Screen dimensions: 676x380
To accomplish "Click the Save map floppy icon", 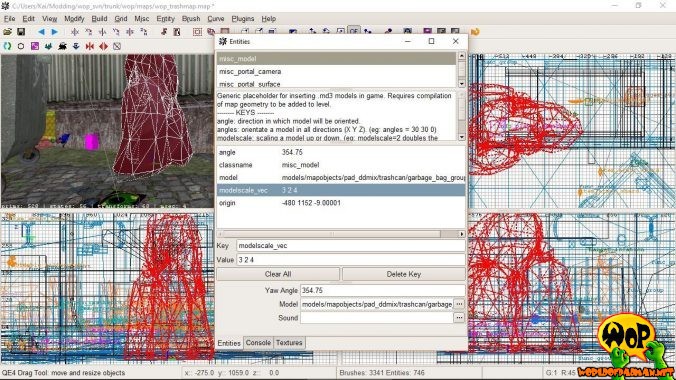I will pyautogui.click(x=21, y=32).
